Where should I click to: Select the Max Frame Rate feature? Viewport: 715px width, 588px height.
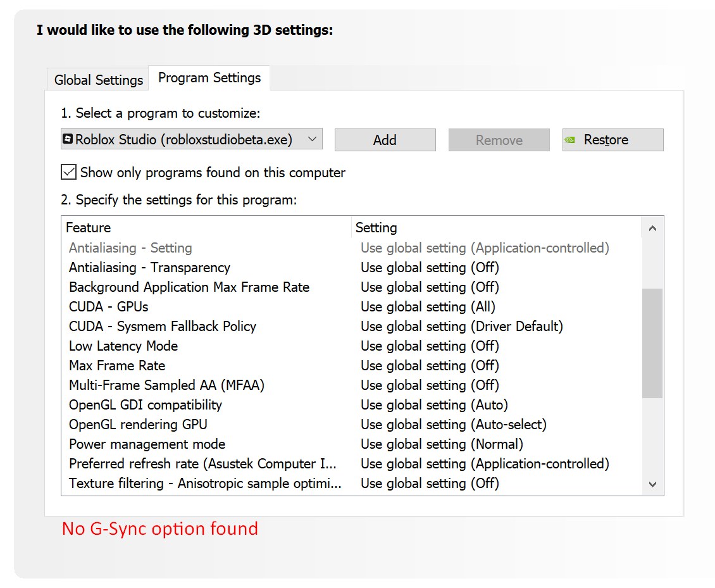(x=351, y=365)
